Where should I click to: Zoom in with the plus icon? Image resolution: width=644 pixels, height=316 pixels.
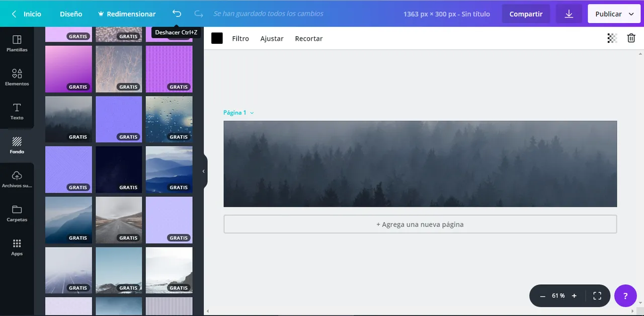tap(574, 296)
